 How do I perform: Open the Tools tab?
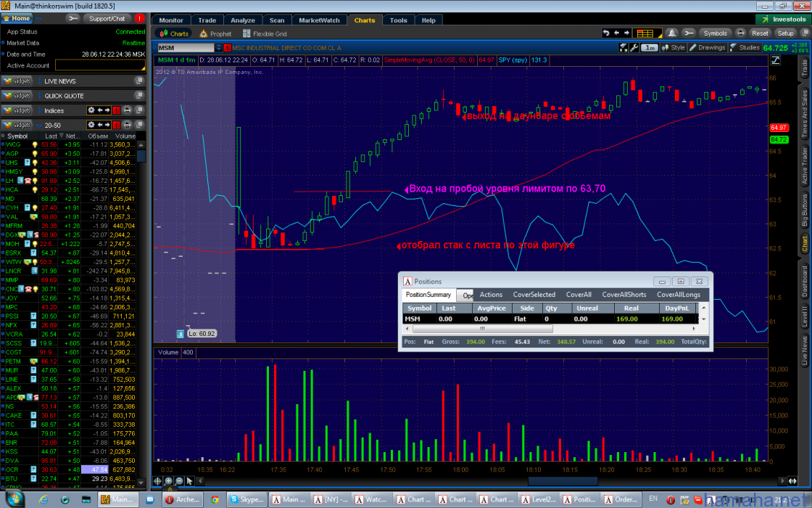tap(398, 20)
